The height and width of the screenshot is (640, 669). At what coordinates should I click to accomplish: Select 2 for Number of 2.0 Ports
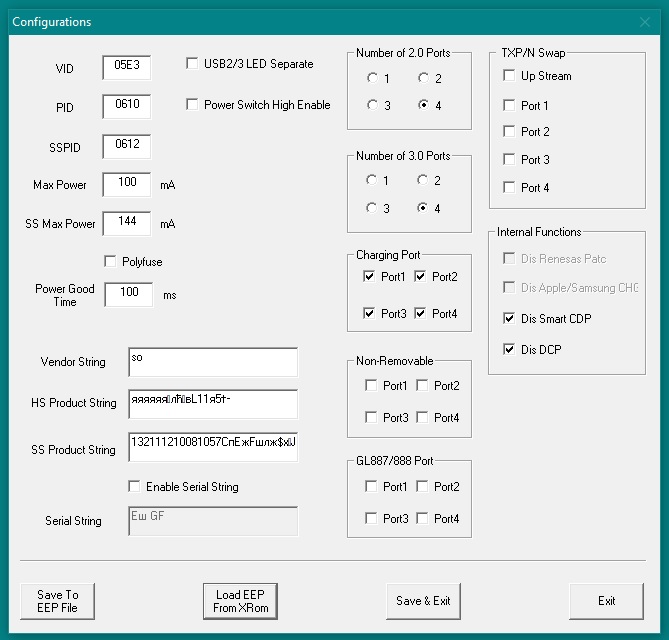click(x=423, y=77)
